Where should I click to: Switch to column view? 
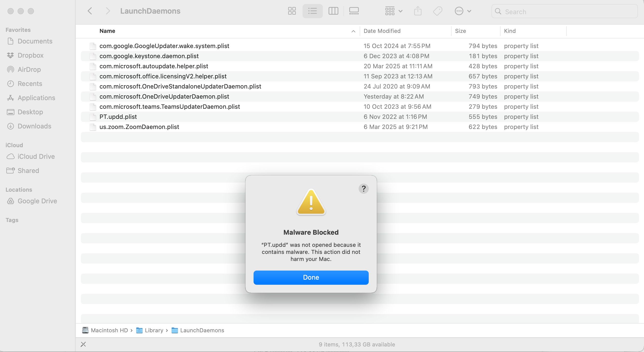[333, 11]
